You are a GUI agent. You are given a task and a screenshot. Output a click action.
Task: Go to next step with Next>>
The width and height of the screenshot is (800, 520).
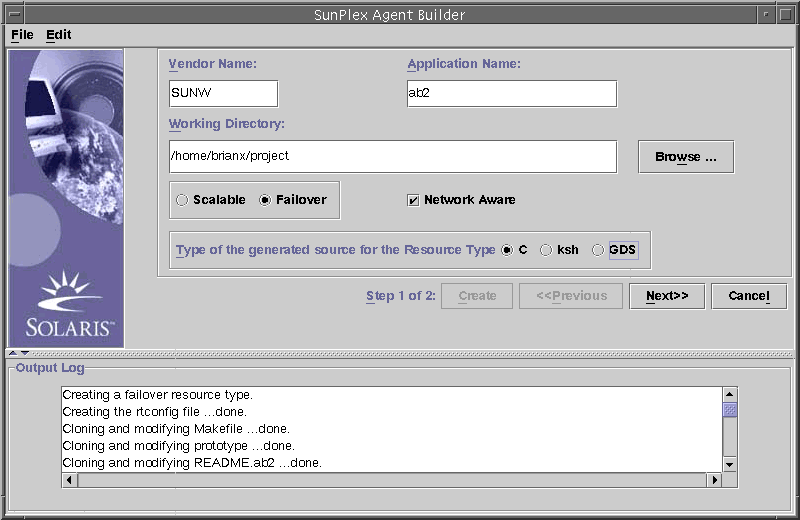(x=667, y=296)
